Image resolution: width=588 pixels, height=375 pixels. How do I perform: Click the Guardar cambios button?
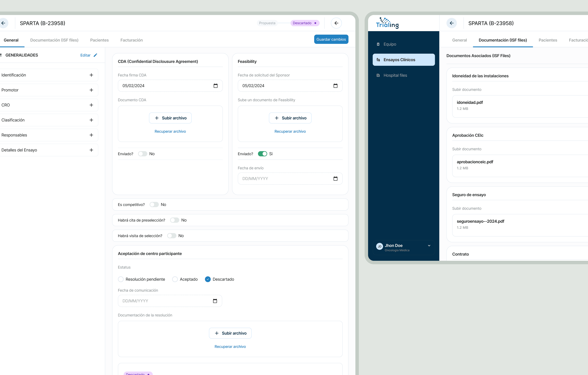[x=331, y=39]
